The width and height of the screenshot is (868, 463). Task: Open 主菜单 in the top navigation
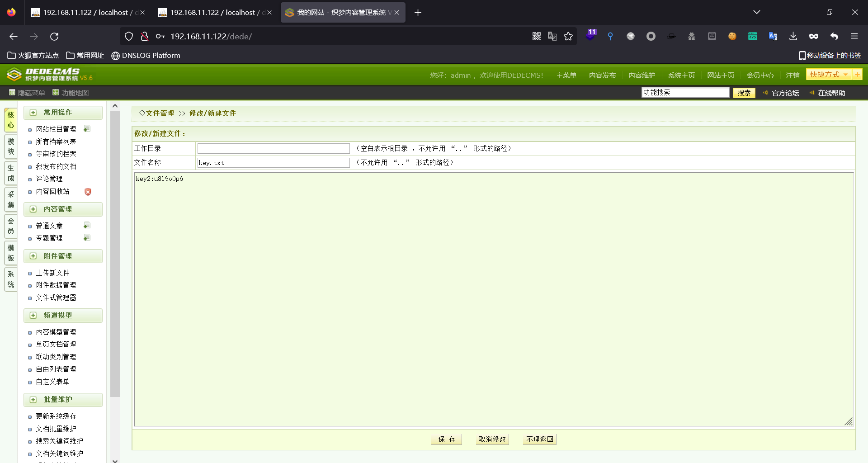point(566,76)
